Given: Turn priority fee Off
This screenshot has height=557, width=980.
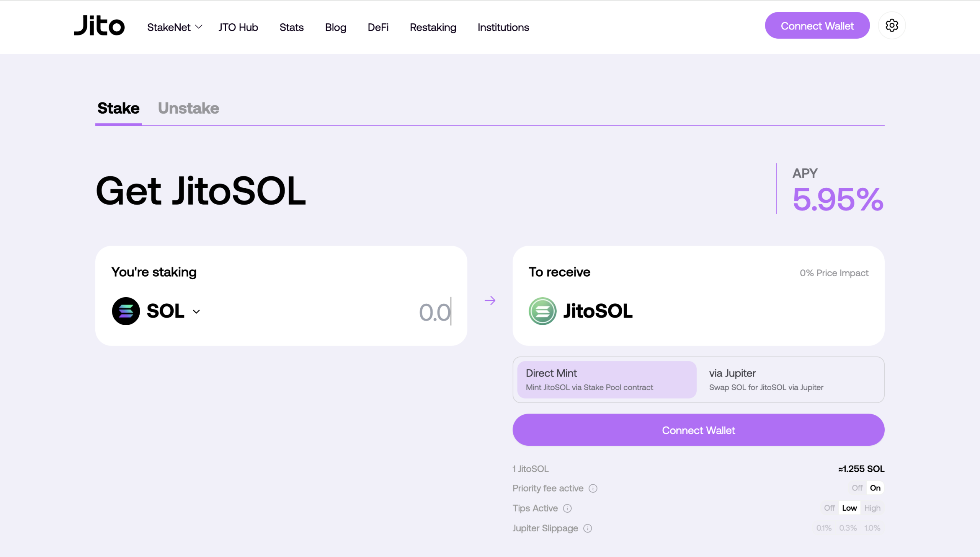Looking at the screenshot, I should [857, 488].
